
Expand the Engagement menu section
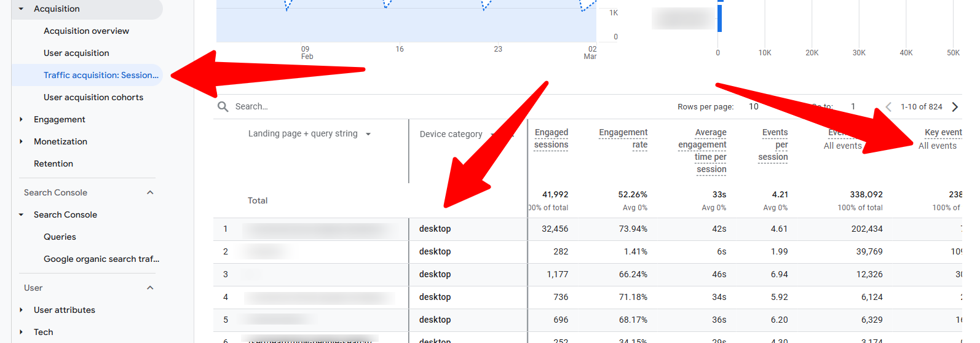[x=22, y=119]
